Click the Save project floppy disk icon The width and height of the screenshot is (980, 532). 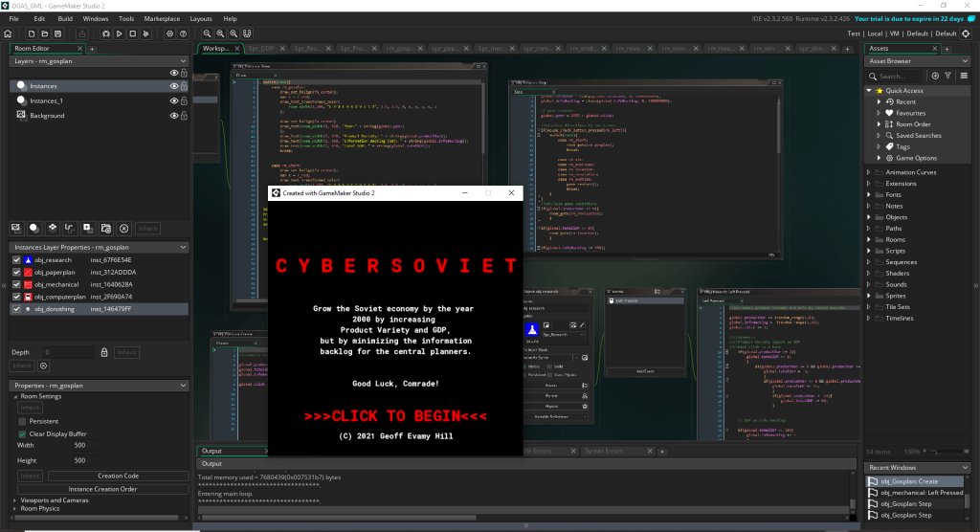click(56, 33)
